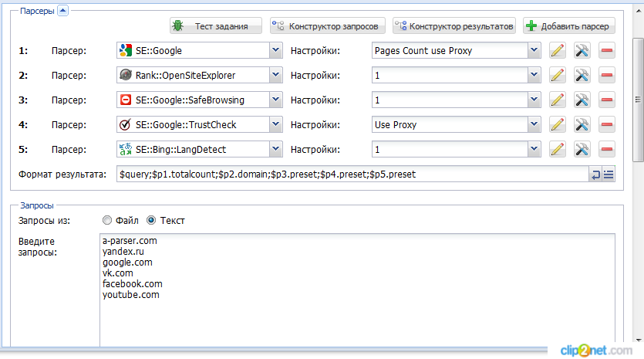Click pencil edit icon for parser 1
644x359 pixels.
pos(558,51)
